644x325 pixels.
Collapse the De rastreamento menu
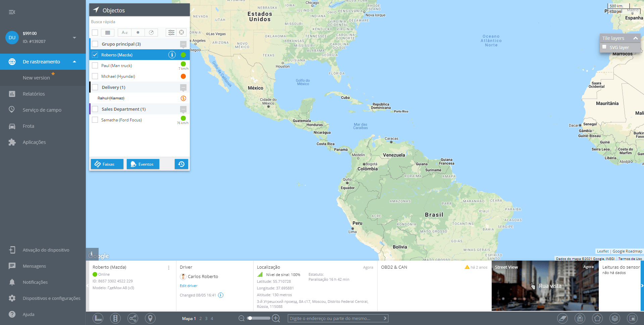click(74, 62)
